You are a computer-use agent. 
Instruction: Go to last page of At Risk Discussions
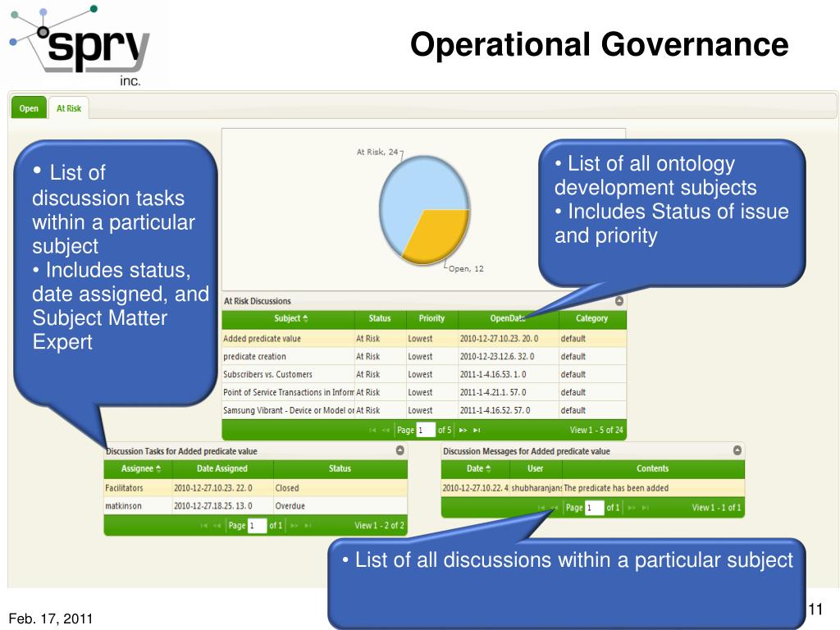477,430
